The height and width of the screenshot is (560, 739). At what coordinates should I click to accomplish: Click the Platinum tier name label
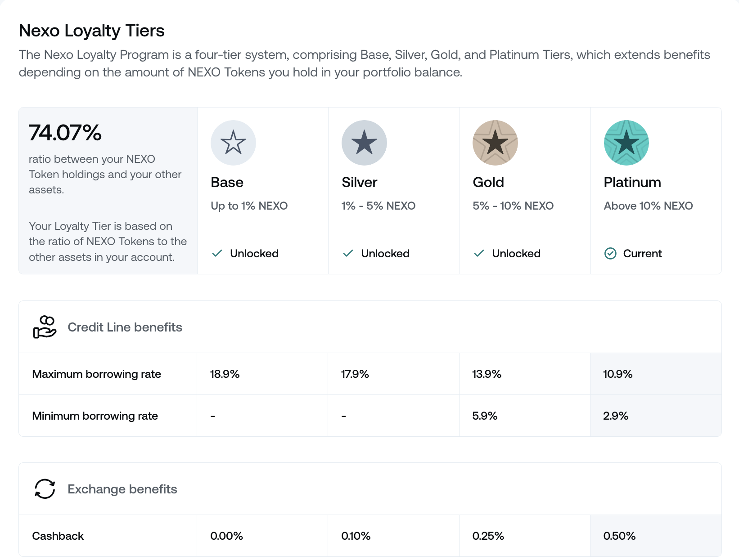click(x=632, y=182)
